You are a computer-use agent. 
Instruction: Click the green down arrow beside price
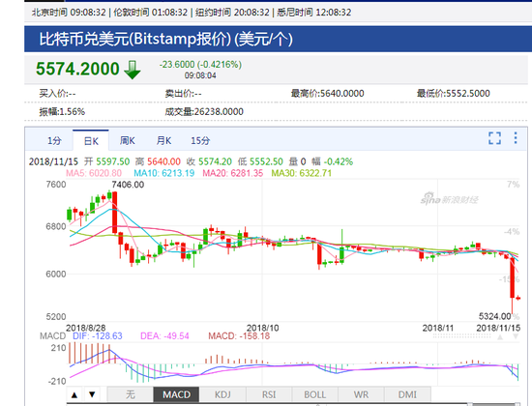point(133,70)
